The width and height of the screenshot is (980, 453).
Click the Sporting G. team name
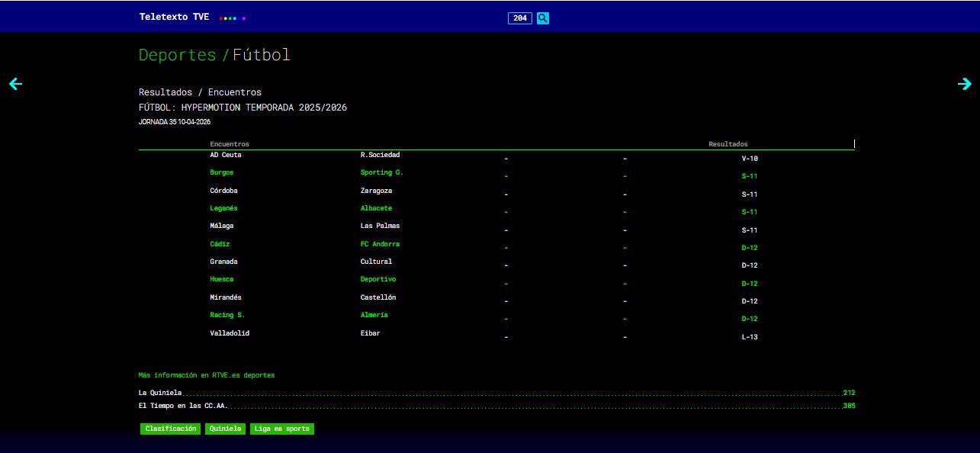coord(381,172)
